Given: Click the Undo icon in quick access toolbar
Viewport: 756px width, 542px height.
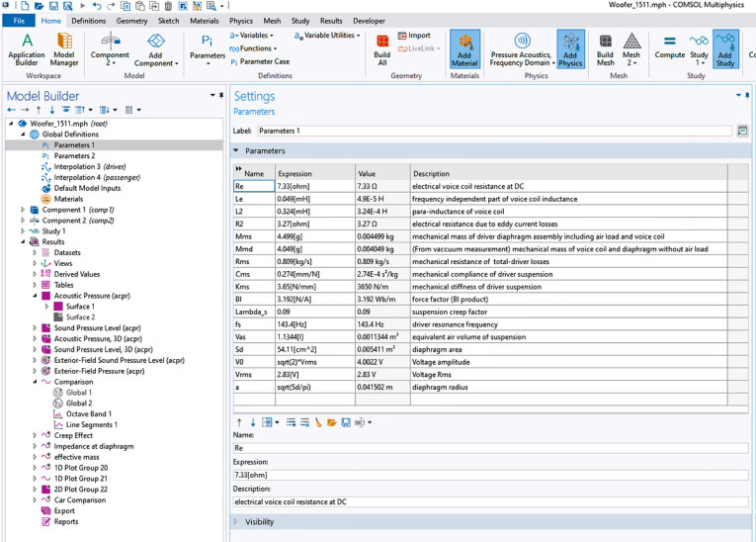Looking at the screenshot, I should [x=97, y=6].
